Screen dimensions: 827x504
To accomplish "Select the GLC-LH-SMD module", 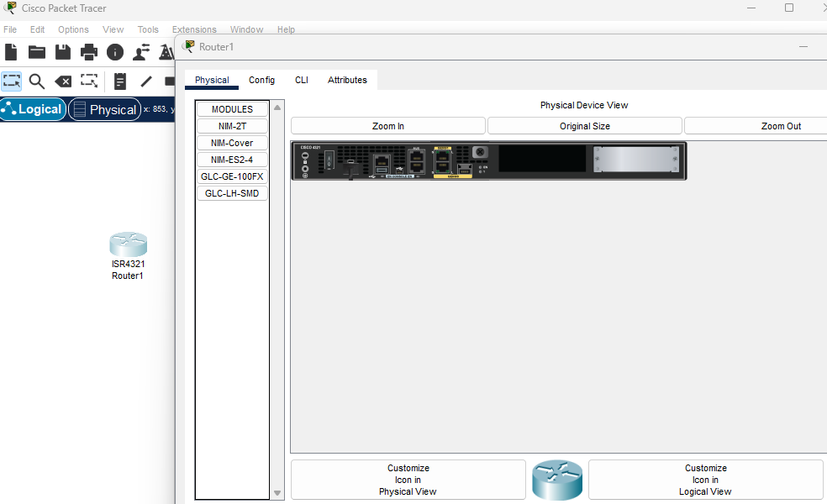I will 232,193.
